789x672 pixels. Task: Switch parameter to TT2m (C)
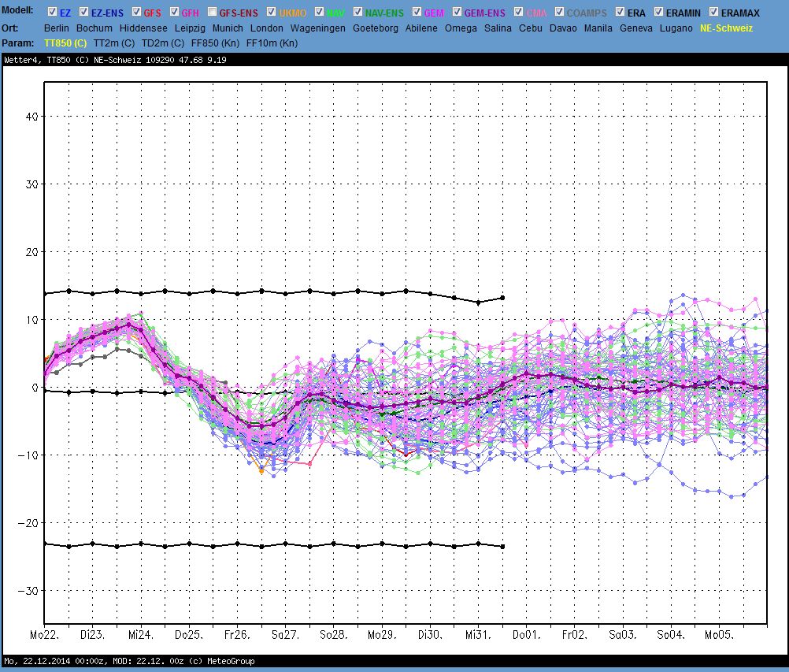114,43
